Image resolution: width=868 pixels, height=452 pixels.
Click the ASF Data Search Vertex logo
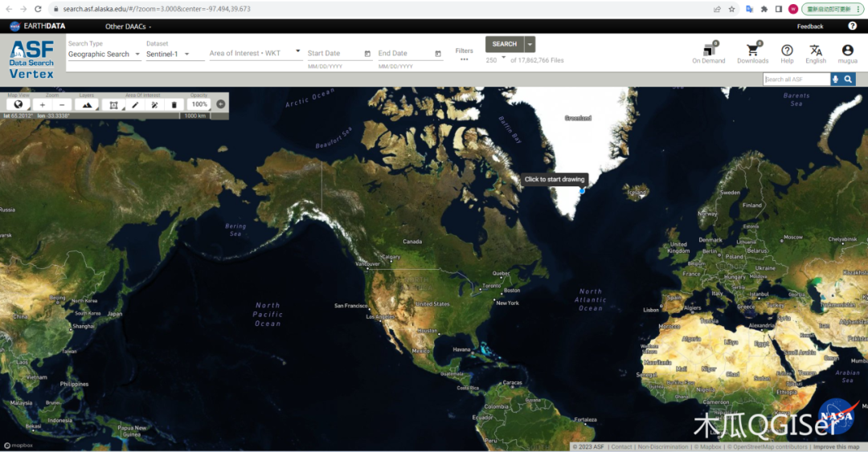click(x=31, y=59)
